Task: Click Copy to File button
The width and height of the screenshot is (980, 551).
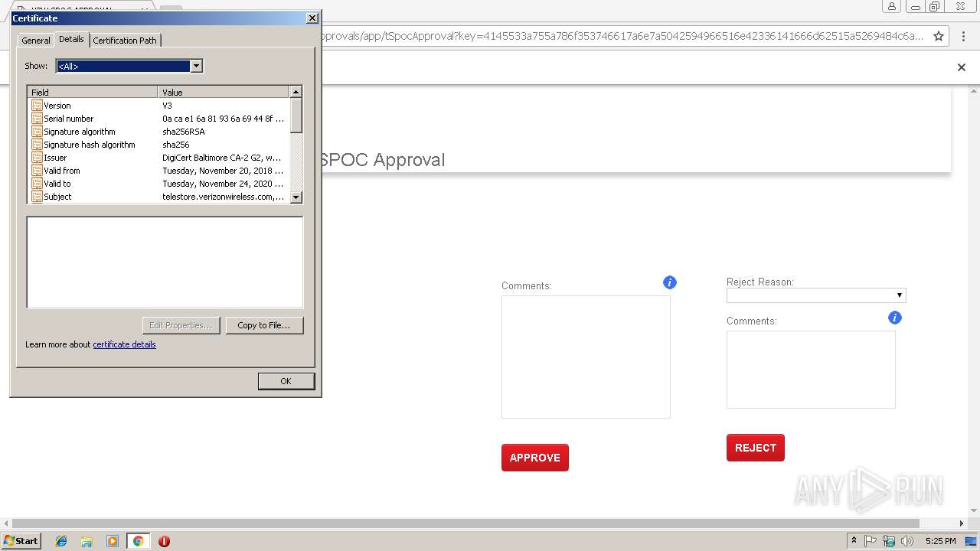Action: tap(264, 325)
